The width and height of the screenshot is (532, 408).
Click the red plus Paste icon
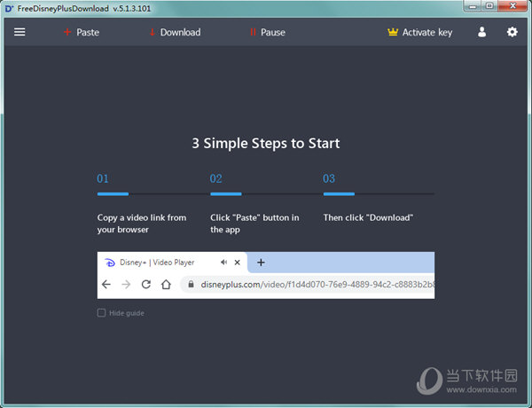point(67,32)
